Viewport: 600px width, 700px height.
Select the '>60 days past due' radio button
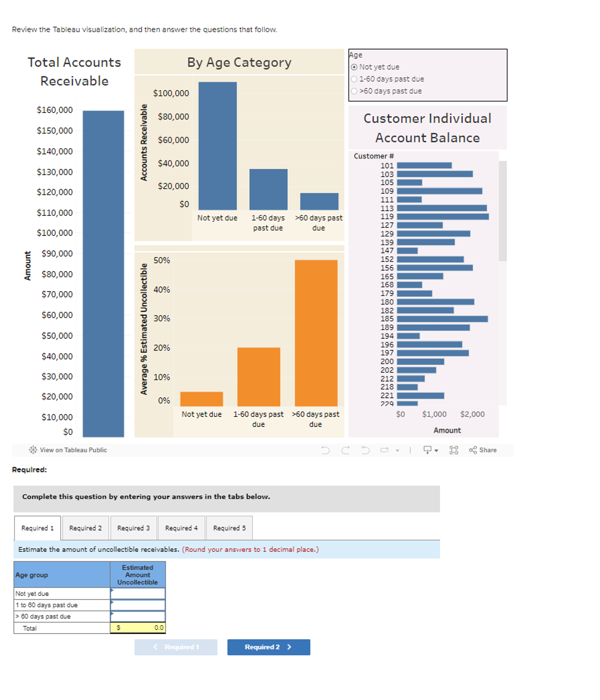pos(354,91)
